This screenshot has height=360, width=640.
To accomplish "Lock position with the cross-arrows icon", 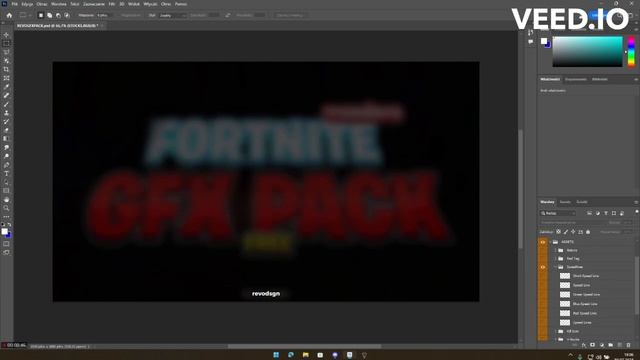I will (x=573, y=232).
